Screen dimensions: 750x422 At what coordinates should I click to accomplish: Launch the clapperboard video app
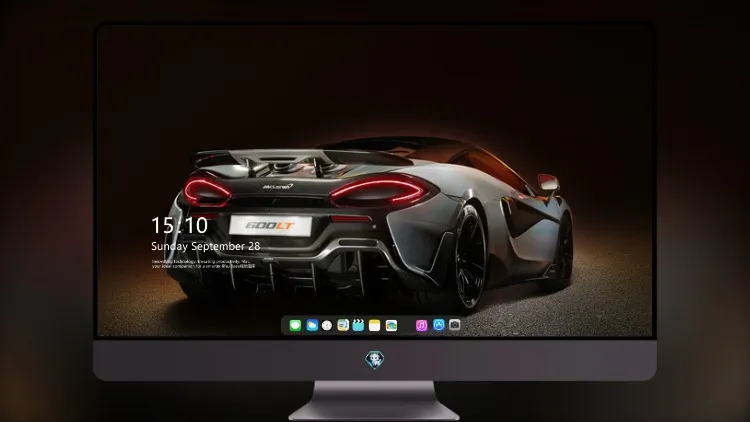point(358,325)
